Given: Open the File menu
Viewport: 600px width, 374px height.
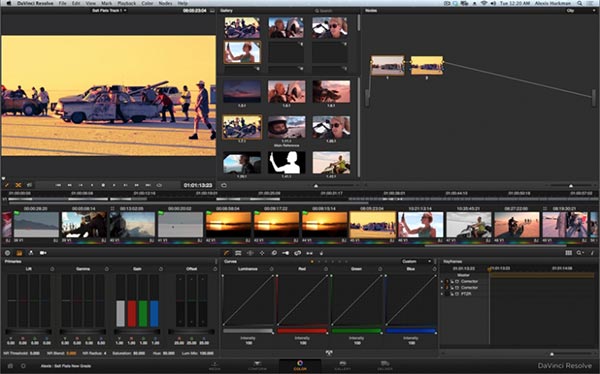Looking at the screenshot, I should [62, 3].
